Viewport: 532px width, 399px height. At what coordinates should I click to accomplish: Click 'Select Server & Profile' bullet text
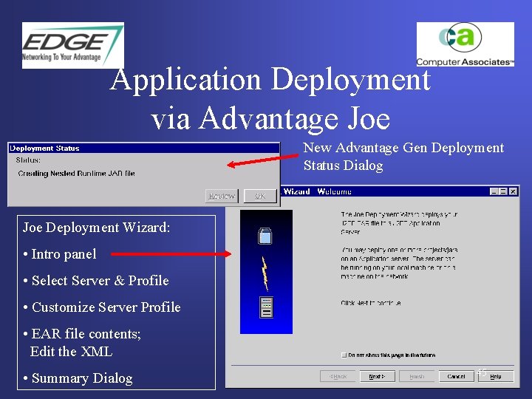pos(100,281)
